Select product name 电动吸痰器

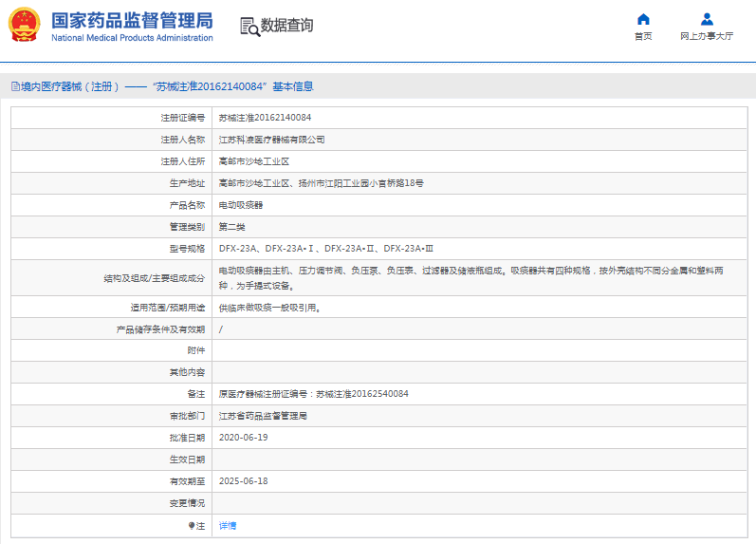point(241,205)
